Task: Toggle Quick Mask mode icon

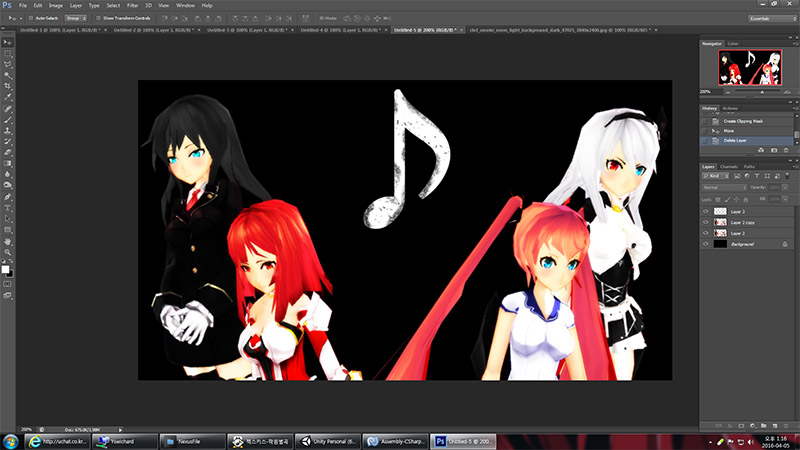Action: point(8,284)
